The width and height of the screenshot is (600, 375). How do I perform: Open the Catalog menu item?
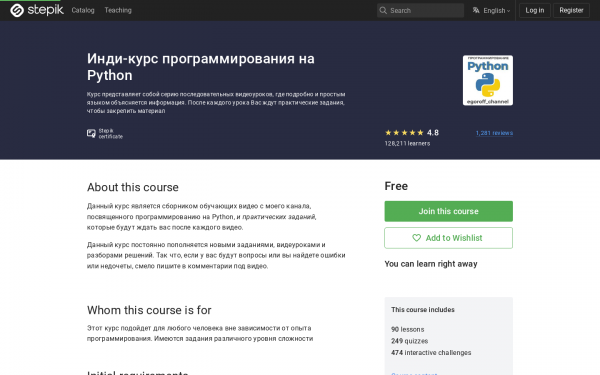pos(83,10)
